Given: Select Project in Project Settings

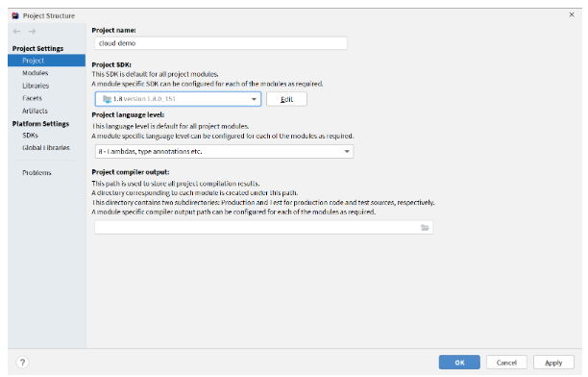Looking at the screenshot, I should (x=46, y=61).
